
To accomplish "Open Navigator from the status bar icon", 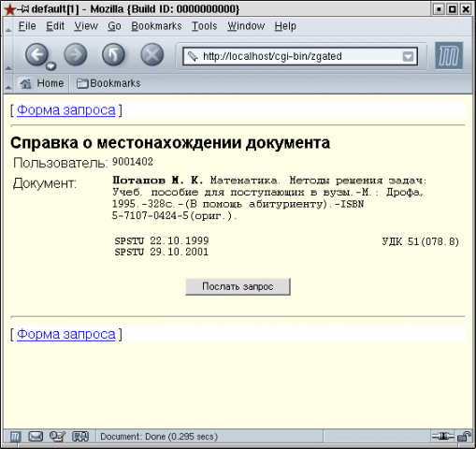I will tap(15, 437).
